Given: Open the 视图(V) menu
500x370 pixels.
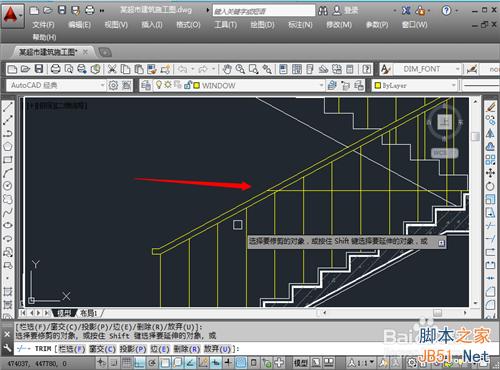Looking at the screenshot, I should 116,25.
